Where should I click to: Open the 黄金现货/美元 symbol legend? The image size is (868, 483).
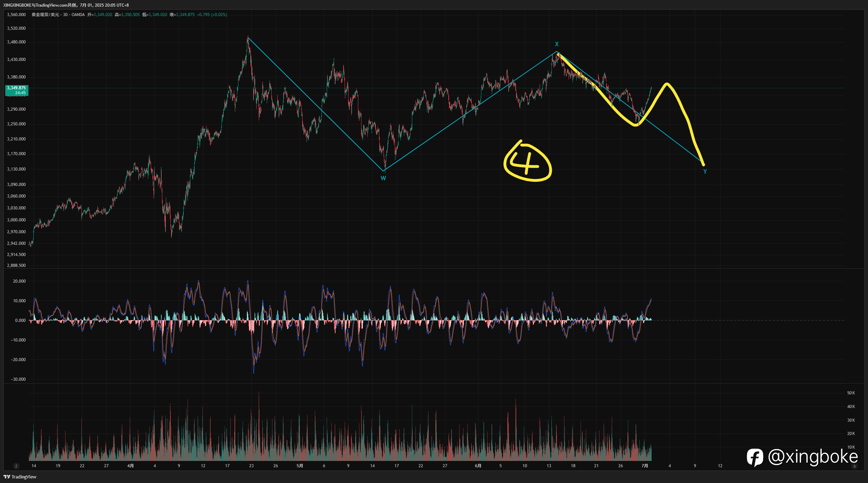tap(45, 15)
